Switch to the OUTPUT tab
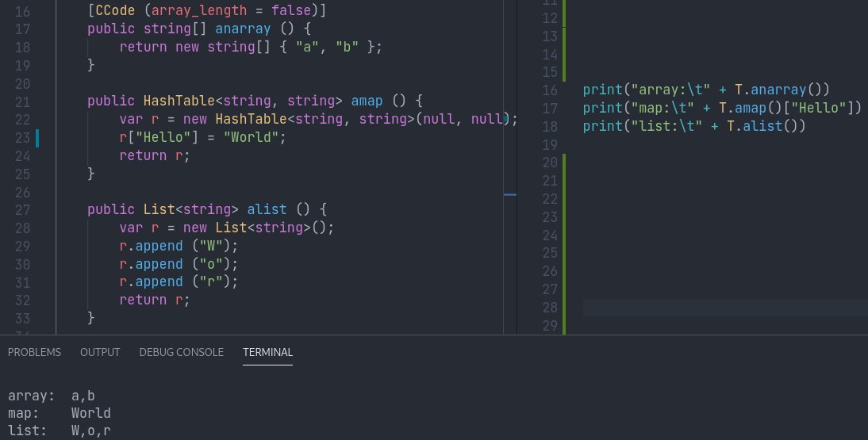Image resolution: width=868 pixels, height=440 pixels. click(x=100, y=352)
